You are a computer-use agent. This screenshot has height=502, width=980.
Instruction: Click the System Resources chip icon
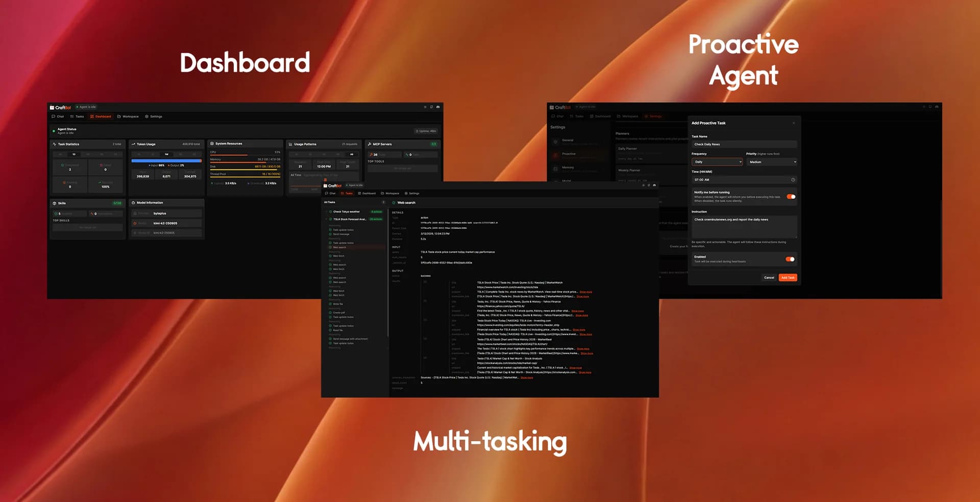pos(212,144)
